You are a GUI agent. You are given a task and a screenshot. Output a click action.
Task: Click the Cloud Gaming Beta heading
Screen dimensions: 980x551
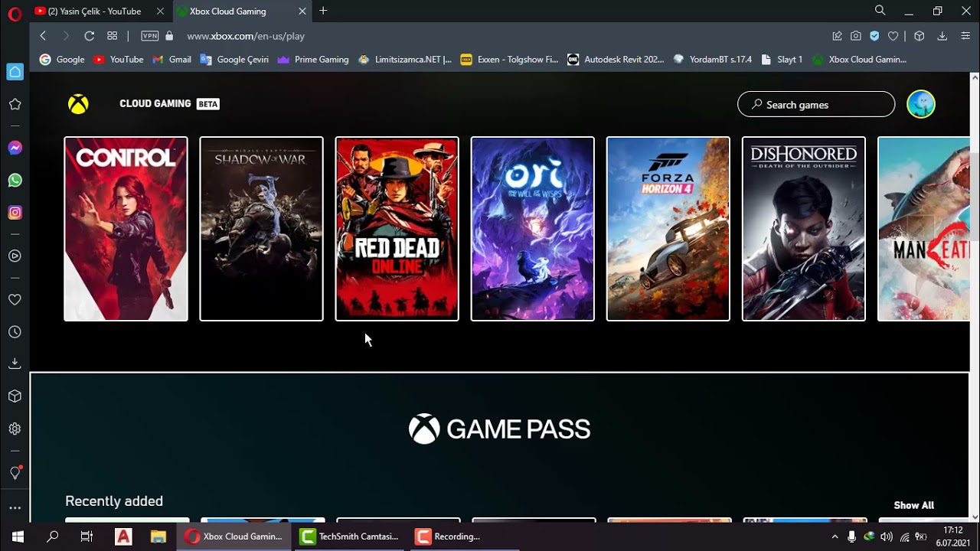pyautogui.click(x=169, y=103)
